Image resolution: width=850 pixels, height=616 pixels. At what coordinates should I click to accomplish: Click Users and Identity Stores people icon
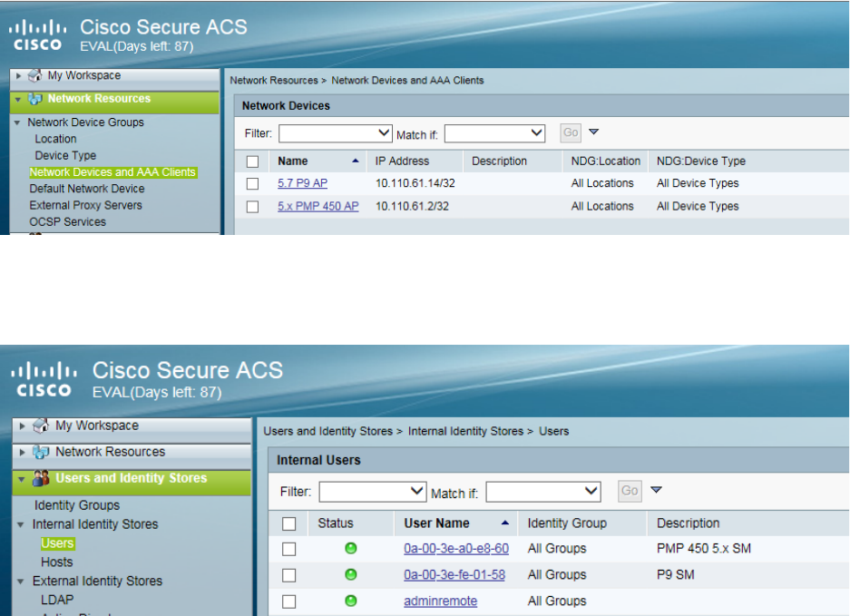pos(41,478)
